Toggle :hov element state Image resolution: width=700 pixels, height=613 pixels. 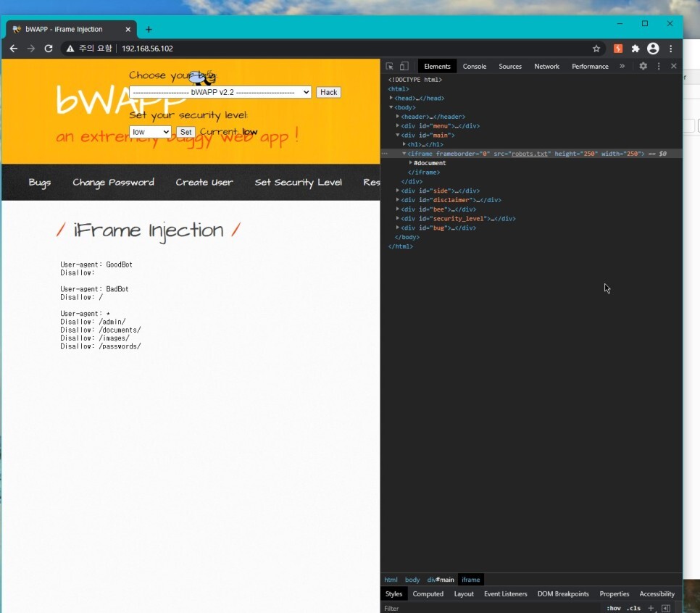(x=613, y=608)
